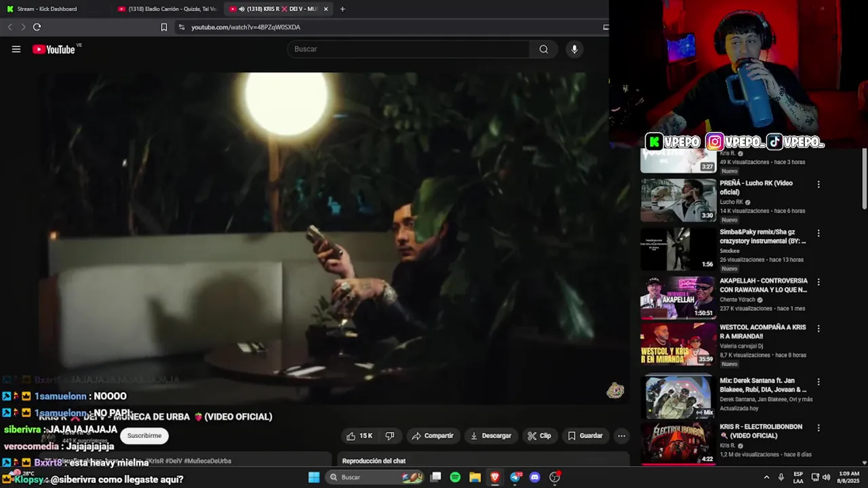Click the Brave browser taskbar icon
Viewport: 868px width, 488px height.
[x=494, y=477]
